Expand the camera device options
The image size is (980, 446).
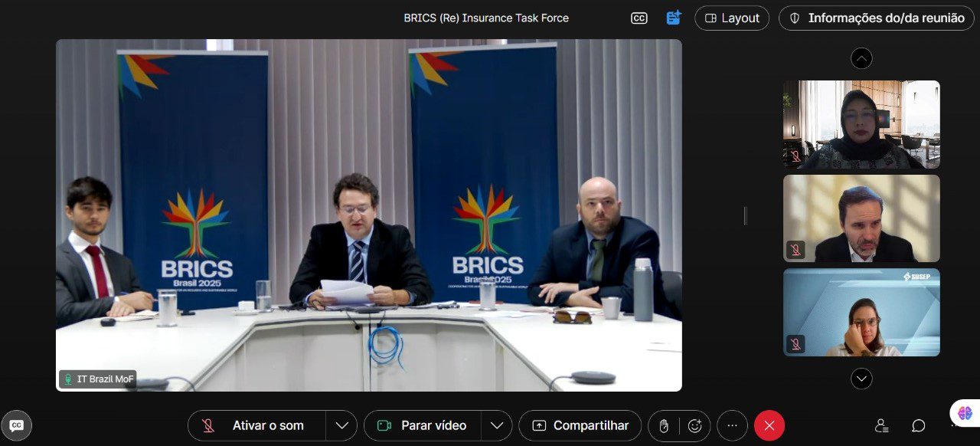tap(497, 425)
